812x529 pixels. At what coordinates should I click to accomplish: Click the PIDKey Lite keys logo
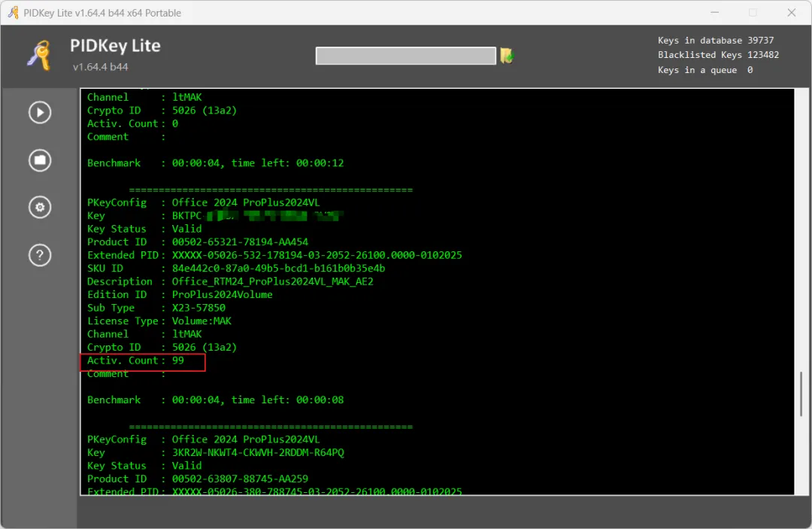39,56
